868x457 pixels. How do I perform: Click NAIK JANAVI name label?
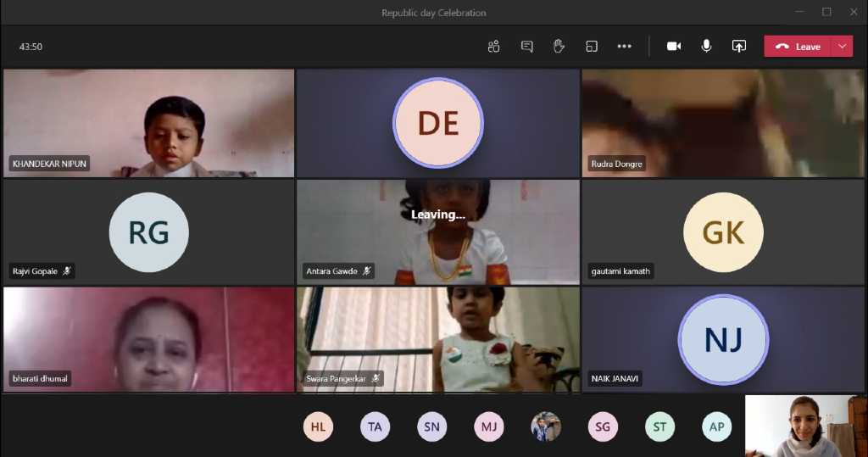pyautogui.click(x=615, y=378)
